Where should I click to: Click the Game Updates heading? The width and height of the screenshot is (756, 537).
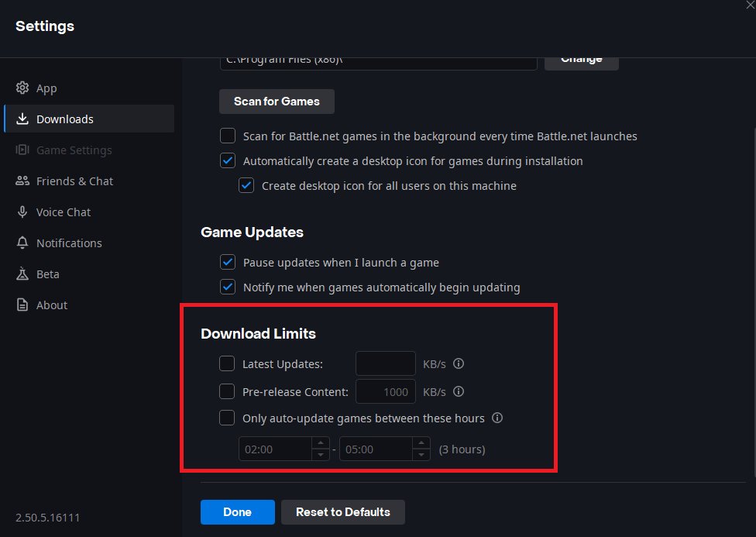tap(252, 232)
